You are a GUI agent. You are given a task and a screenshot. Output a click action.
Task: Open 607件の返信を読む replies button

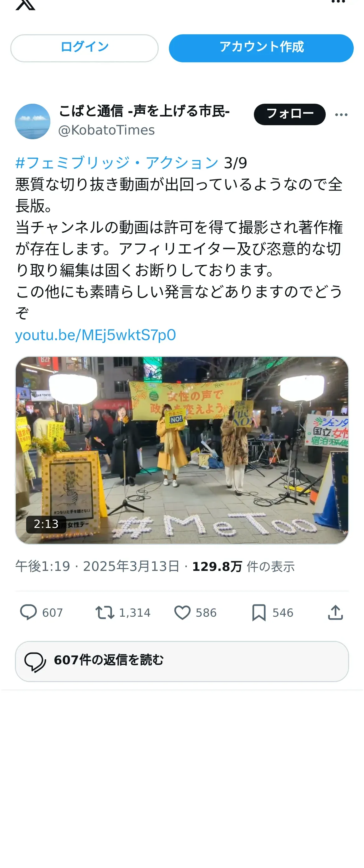182,661
